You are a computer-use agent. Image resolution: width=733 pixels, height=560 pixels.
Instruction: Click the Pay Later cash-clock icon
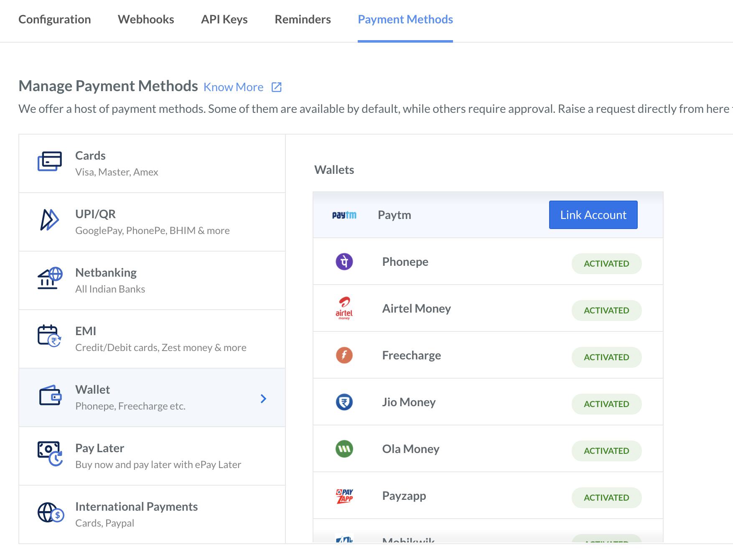point(50,454)
